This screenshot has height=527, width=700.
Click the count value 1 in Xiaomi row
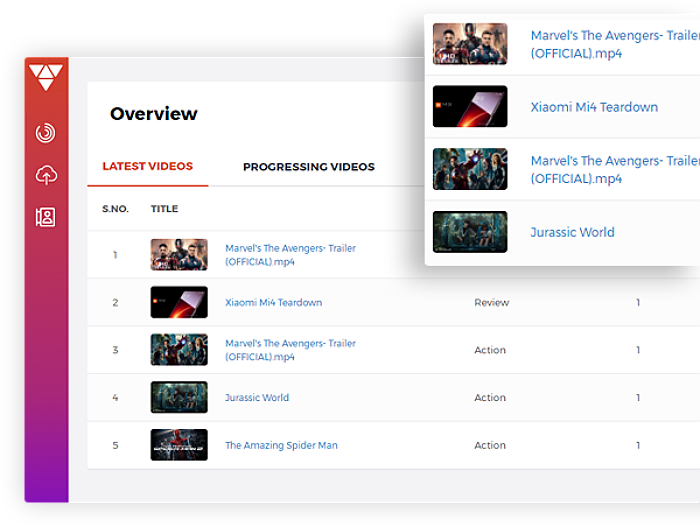[x=638, y=302]
